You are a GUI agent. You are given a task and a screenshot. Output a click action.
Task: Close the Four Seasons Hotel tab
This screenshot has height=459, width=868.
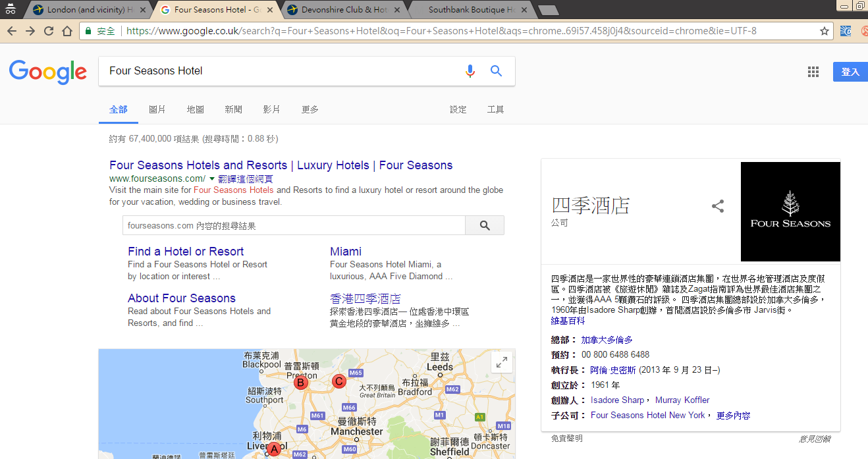point(270,10)
